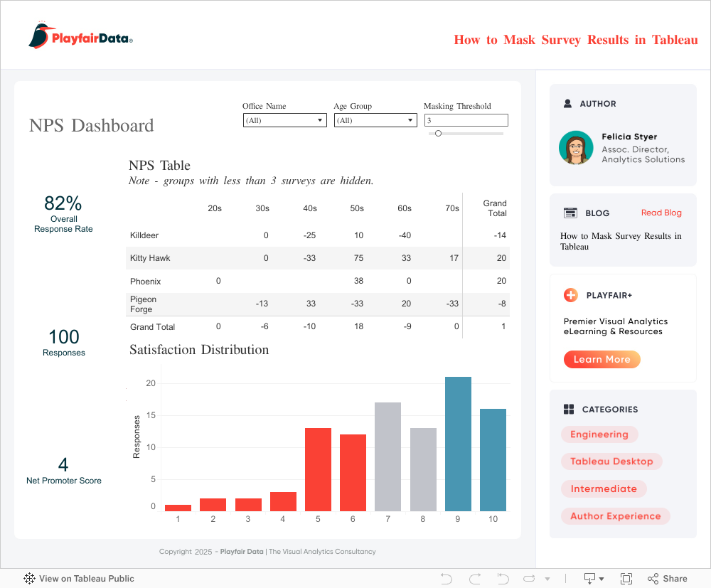Viewport: 711px width, 588px height.
Task: Click the redo arrow in the toolbar
Action: click(x=475, y=578)
